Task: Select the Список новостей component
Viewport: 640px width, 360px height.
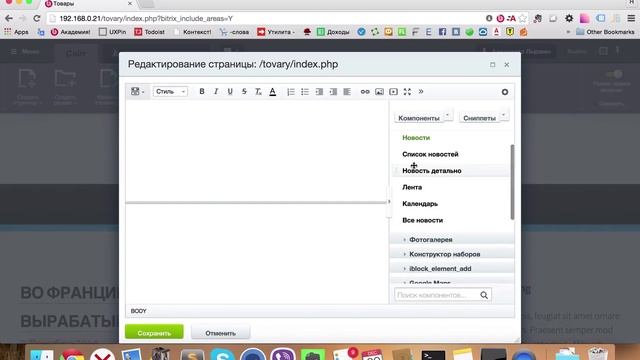Action: click(430, 154)
